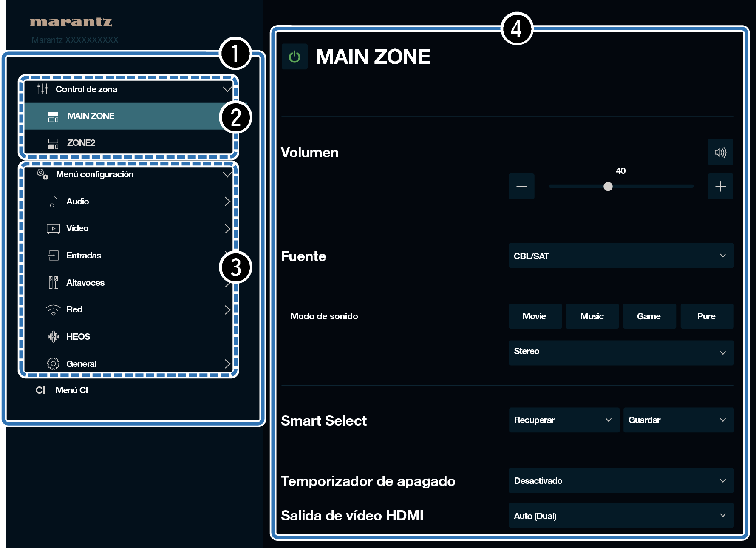Click the Red Wi-Fi icon
Image resolution: width=756 pixels, height=548 pixels.
(53, 310)
